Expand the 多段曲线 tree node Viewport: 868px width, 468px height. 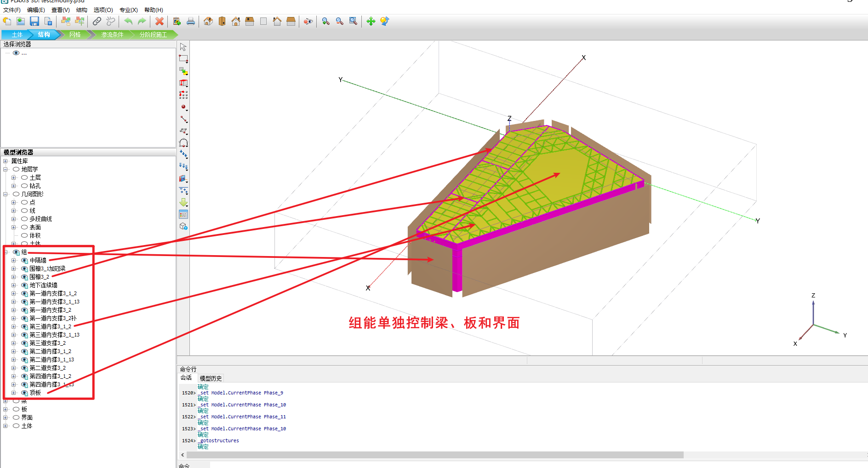[x=14, y=219]
